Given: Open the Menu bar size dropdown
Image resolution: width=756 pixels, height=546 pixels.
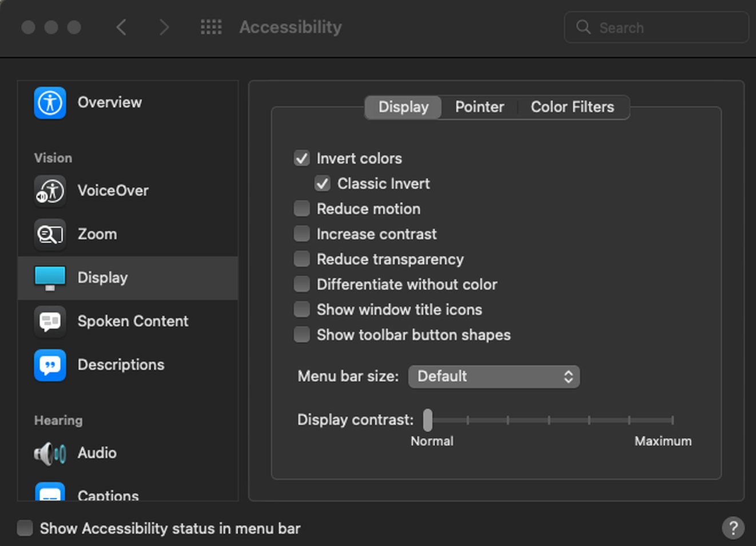Looking at the screenshot, I should coord(494,377).
